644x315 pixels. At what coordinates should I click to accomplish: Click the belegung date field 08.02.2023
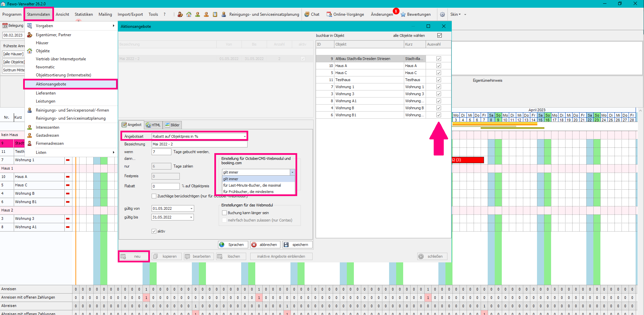point(13,35)
